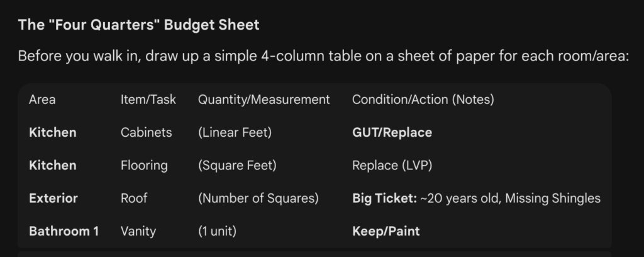Viewport: 644px width, 257px height.
Task: Click the "Four Quarters" Budget Sheet heading
Action: (x=138, y=25)
